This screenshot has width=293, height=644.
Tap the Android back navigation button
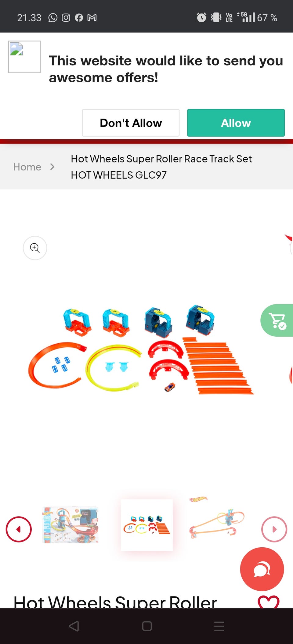pos(74,626)
